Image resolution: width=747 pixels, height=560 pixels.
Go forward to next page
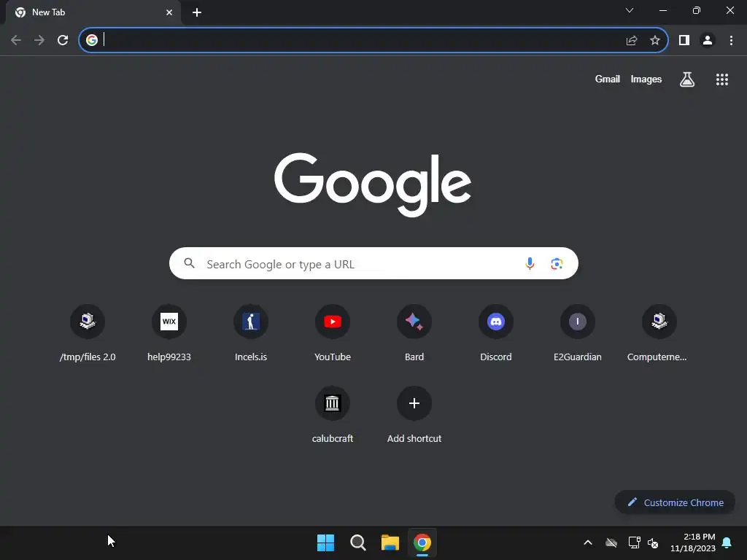[x=39, y=40]
